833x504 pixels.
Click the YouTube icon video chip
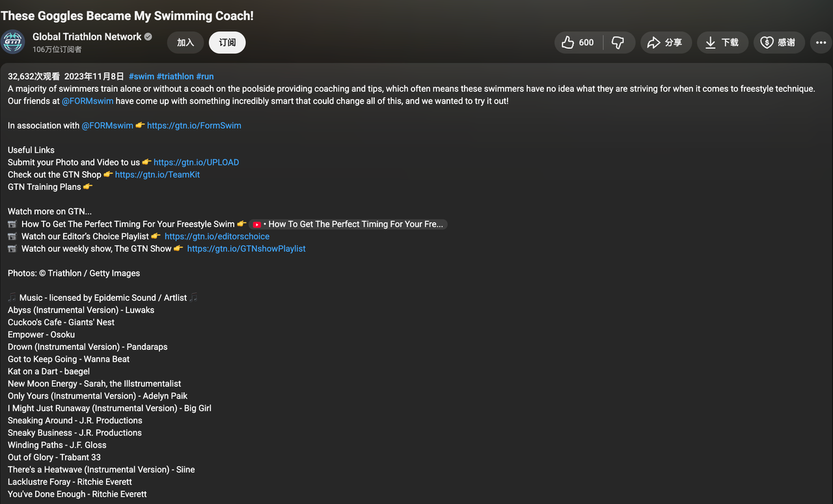258,224
